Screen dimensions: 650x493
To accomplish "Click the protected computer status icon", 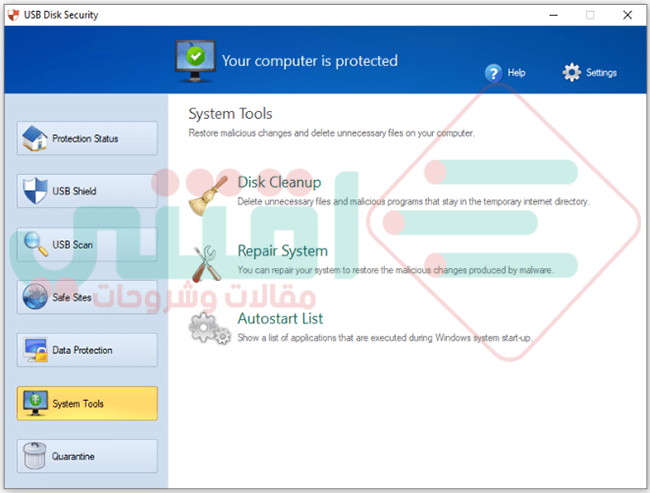I will [x=195, y=61].
